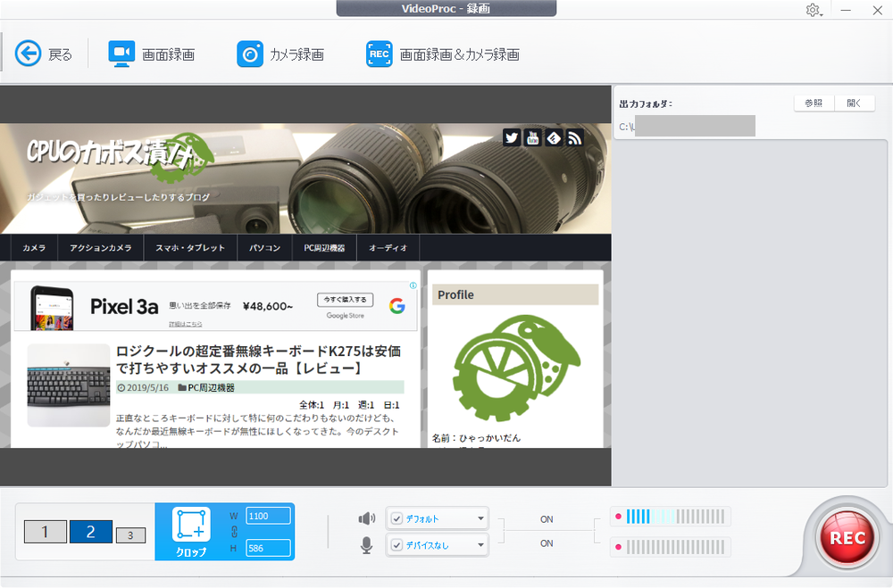This screenshot has width=893, height=588.
Task: Click the microphone volume level meter
Action: pyautogui.click(x=671, y=547)
